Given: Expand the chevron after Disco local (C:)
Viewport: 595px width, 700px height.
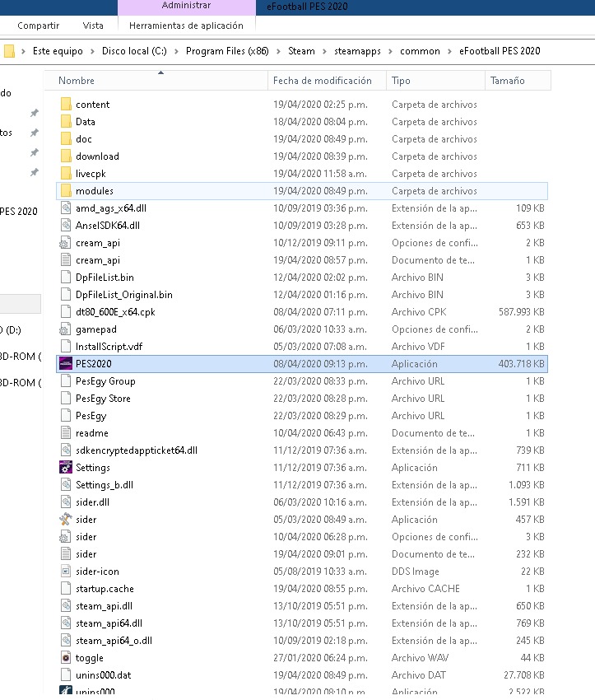Looking at the screenshot, I should pyautogui.click(x=176, y=51).
